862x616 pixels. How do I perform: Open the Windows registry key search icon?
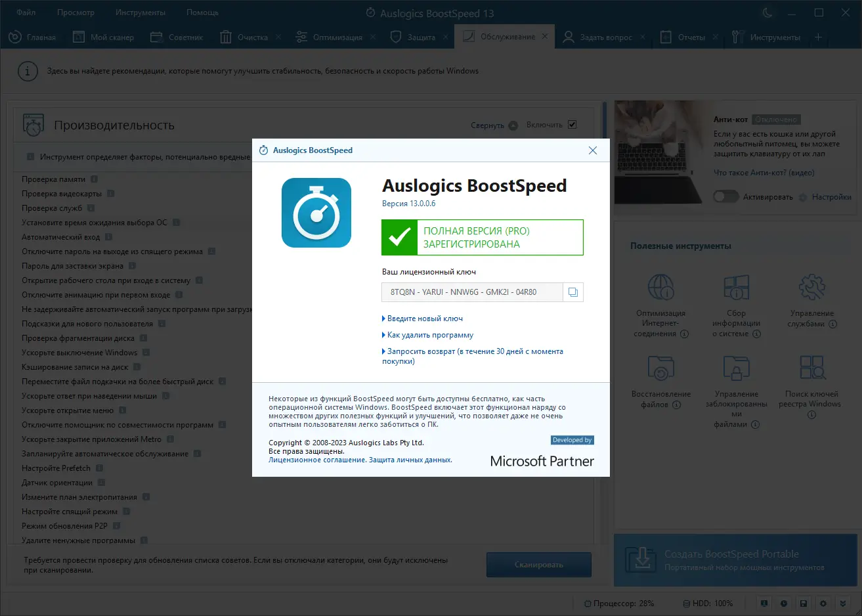pyautogui.click(x=812, y=368)
